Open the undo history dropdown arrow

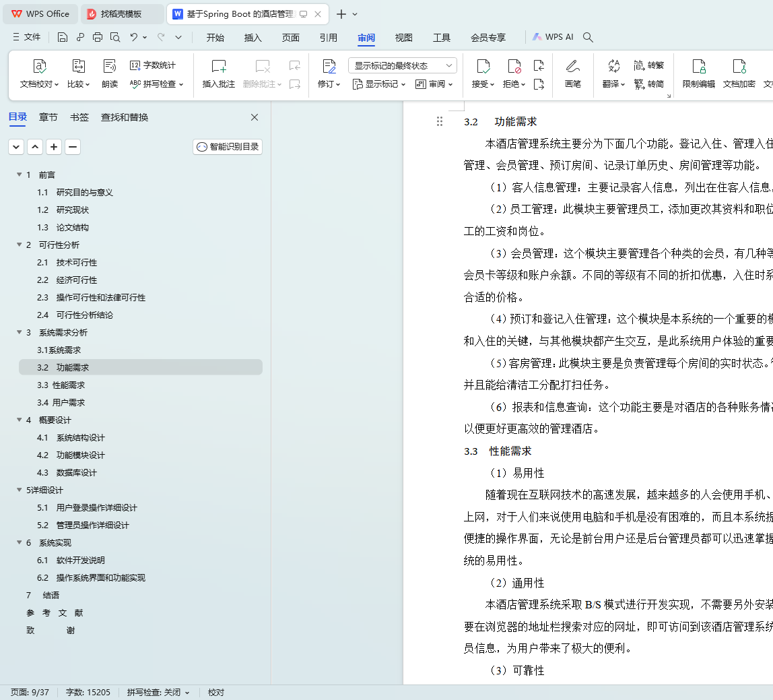[145, 37]
